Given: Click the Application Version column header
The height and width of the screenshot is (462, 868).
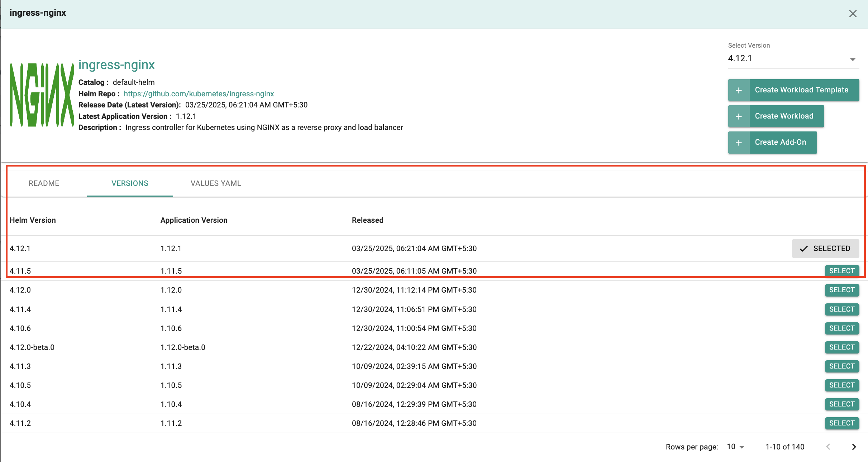Looking at the screenshot, I should pos(194,220).
